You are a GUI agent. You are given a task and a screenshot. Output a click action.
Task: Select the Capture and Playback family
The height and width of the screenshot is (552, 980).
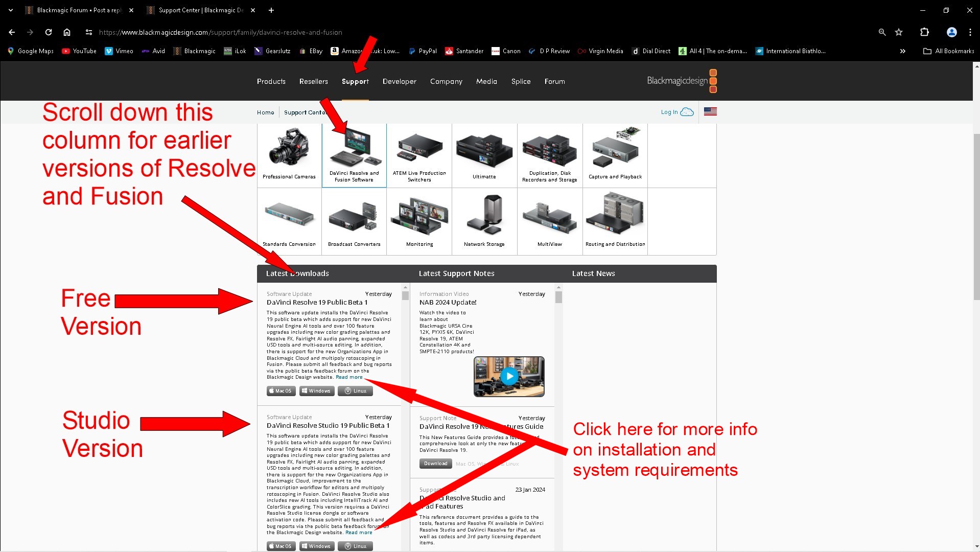tap(615, 155)
